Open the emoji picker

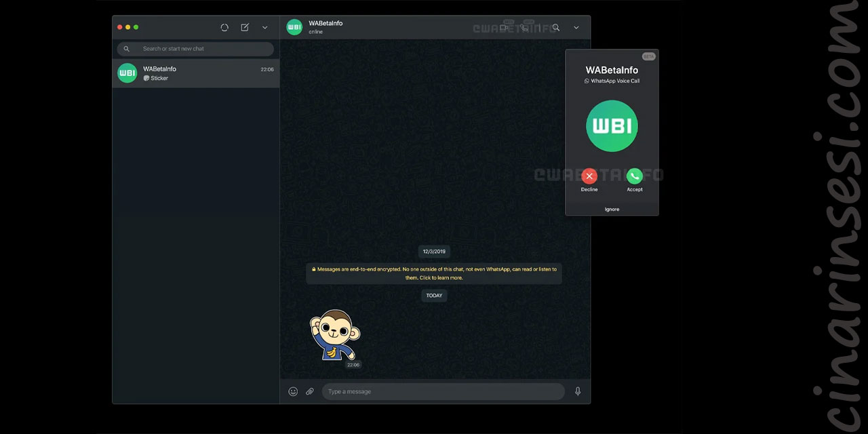(x=293, y=391)
